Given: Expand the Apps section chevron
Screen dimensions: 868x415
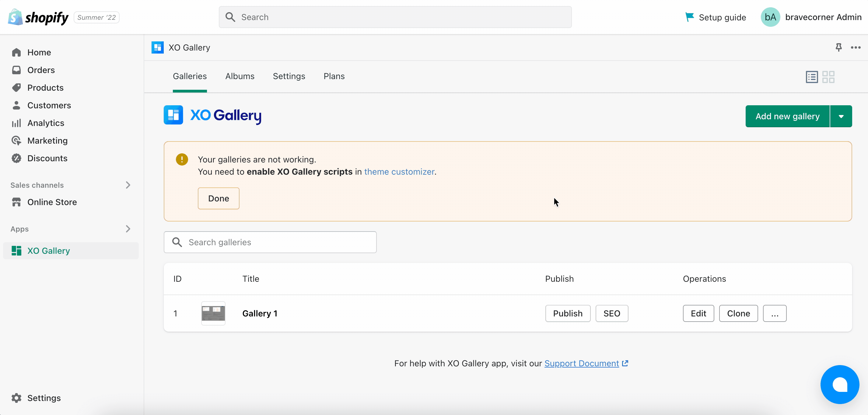Looking at the screenshot, I should point(128,229).
